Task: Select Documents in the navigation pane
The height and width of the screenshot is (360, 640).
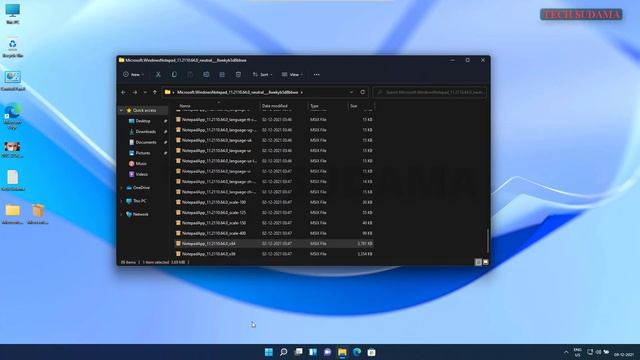Action: pyautogui.click(x=146, y=142)
